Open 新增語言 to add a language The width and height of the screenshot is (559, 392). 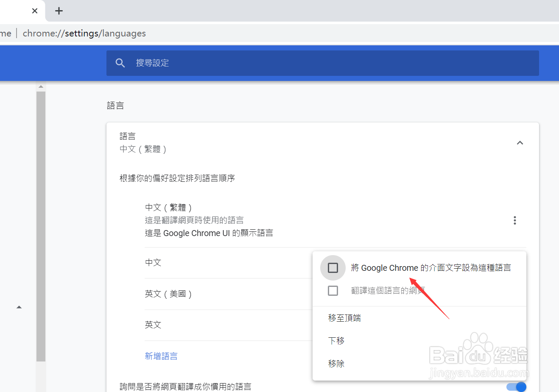[161, 356]
